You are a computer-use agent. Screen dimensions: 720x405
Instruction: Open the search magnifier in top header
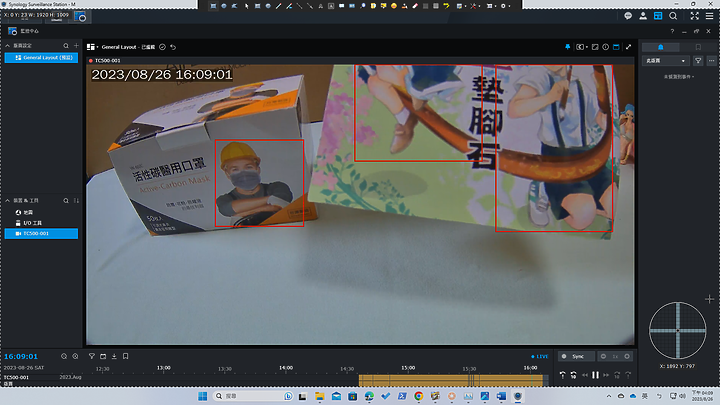(673, 16)
